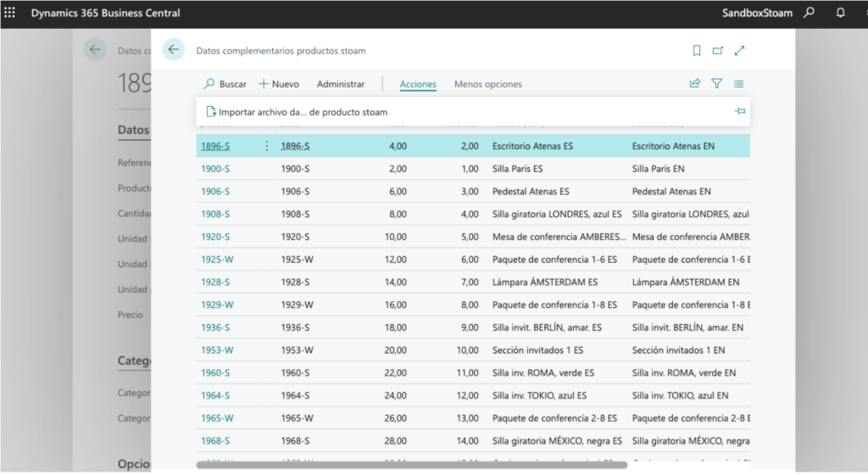
Task: Open the 1928-S product link
Action: pos(214,282)
